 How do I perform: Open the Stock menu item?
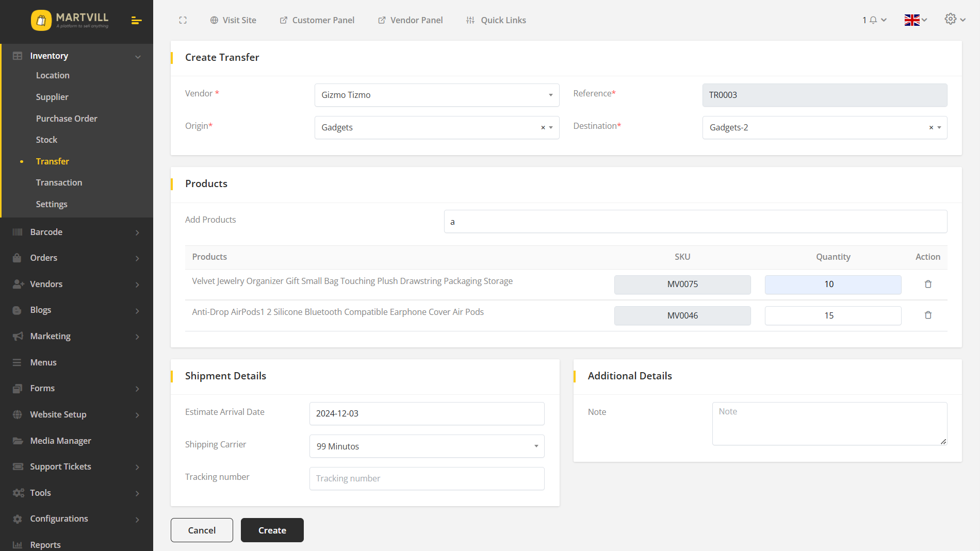[46, 140]
